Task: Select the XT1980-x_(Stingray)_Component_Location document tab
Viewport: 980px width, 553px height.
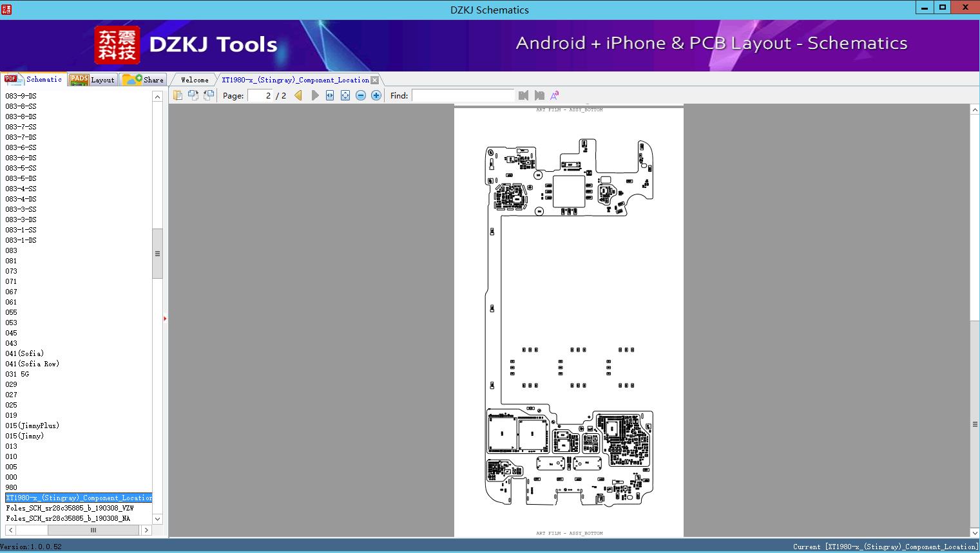Action: (295, 80)
